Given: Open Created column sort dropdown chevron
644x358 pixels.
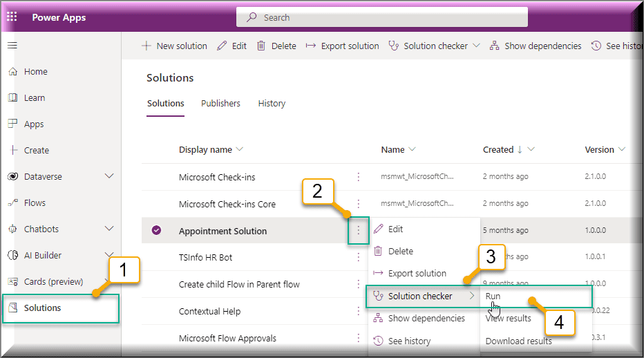Looking at the screenshot, I should [x=531, y=149].
